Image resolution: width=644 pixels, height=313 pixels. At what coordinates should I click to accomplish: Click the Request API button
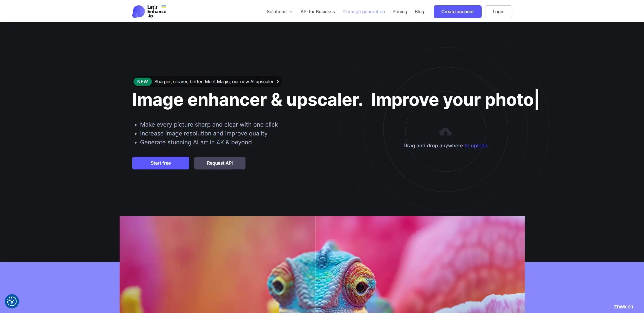click(x=220, y=163)
